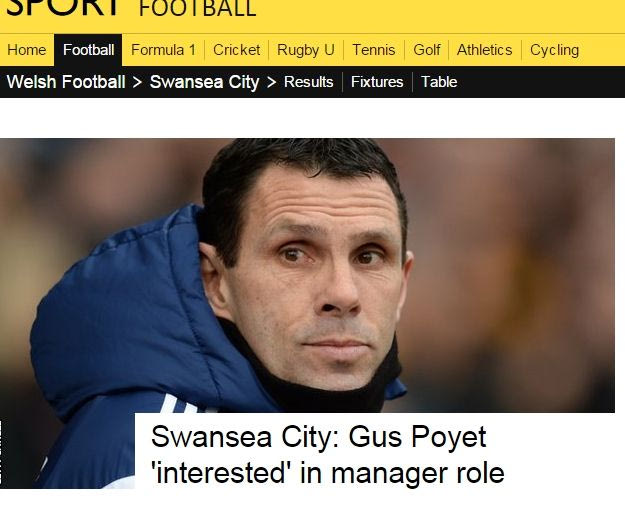Open the Swansea City breadcrumb link
625x518 pixels.
coord(204,82)
